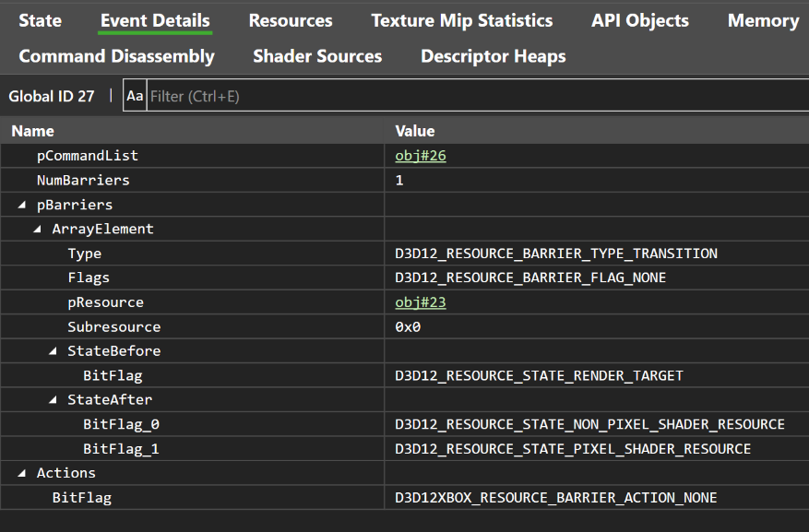The image size is (809, 532).
Task: Select the Flags row name
Action: coord(89,278)
